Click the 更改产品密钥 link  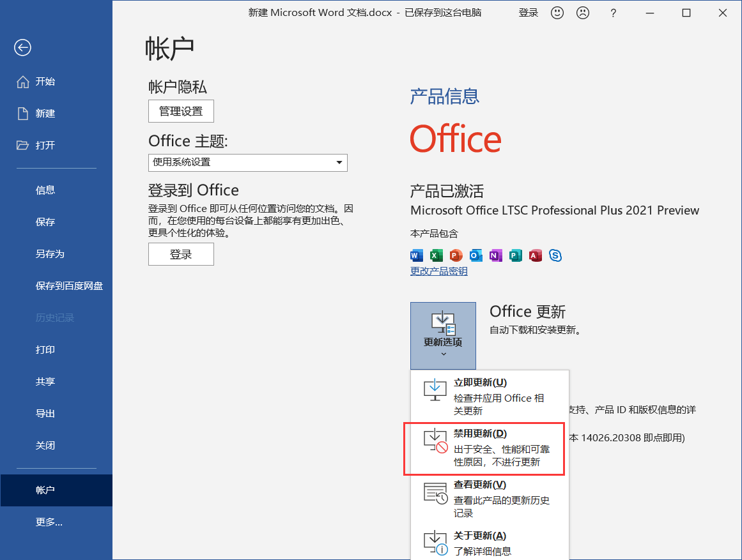pos(438,271)
